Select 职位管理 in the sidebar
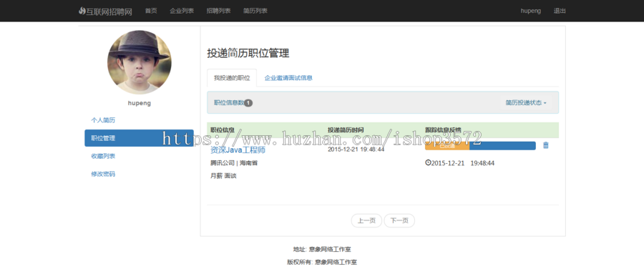Viewport: 644px width, 274px height. click(x=139, y=138)
